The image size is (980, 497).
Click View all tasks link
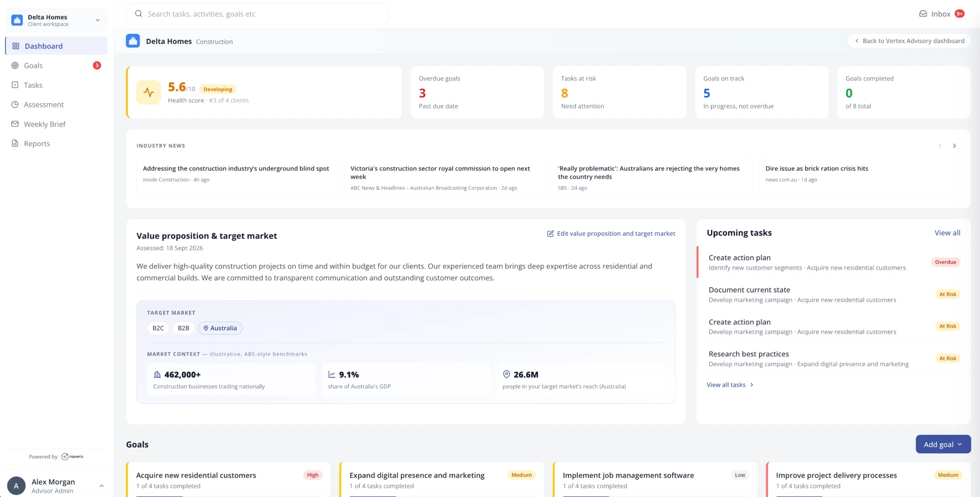730,385
